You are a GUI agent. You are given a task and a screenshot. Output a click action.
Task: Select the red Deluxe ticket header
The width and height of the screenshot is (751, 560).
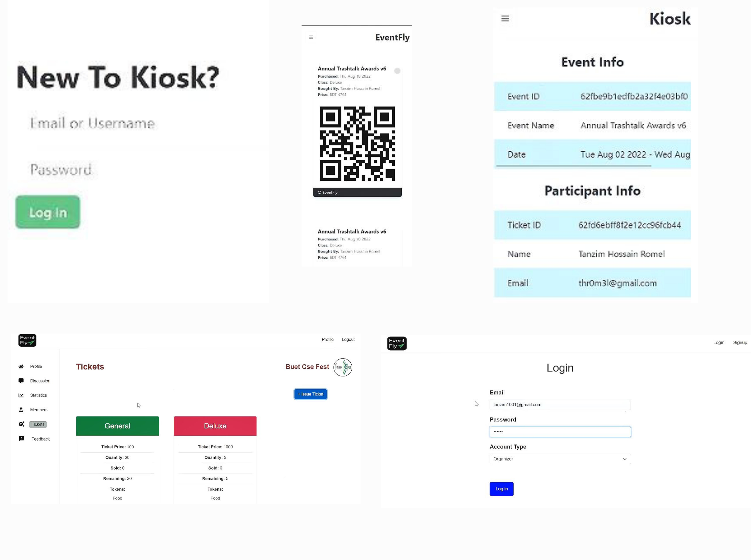click(x=215, y=426)
